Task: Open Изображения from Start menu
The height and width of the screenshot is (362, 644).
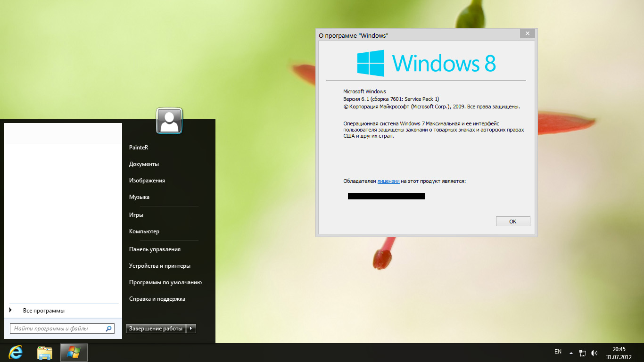Action: click(x=147, y=181)
